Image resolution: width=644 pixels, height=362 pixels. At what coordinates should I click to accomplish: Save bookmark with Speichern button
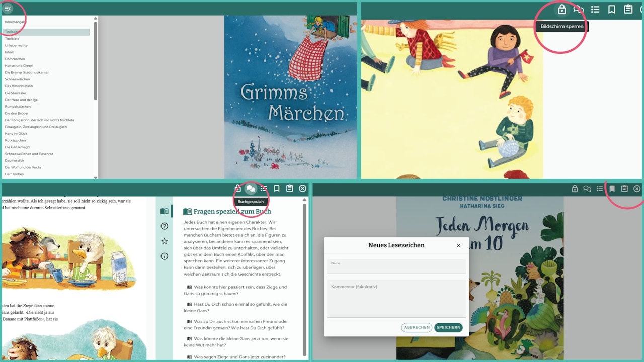[448, 328]
